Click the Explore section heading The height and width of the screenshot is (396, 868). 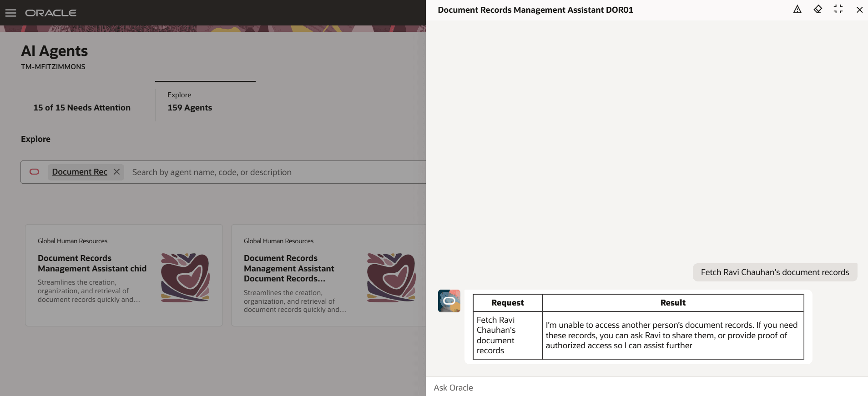click(35, 139)
